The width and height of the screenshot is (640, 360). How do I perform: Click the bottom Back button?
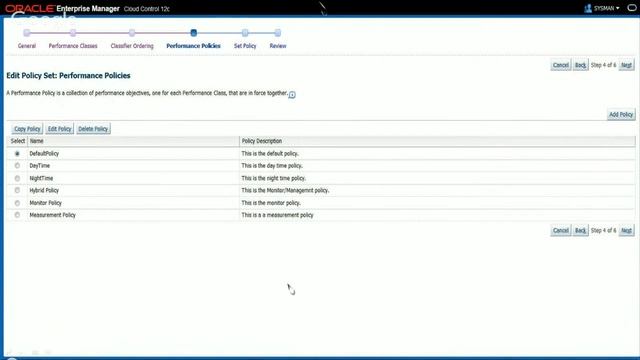[580, 230]
